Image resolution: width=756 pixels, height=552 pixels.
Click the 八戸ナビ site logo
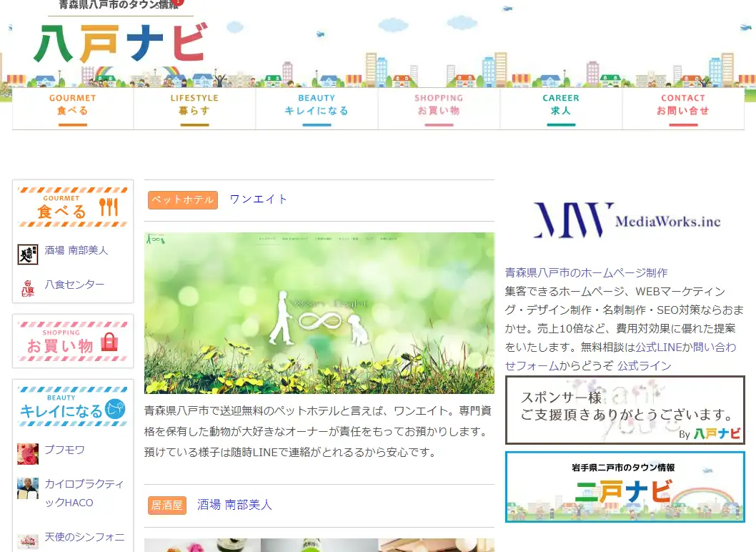click(121, 42)
